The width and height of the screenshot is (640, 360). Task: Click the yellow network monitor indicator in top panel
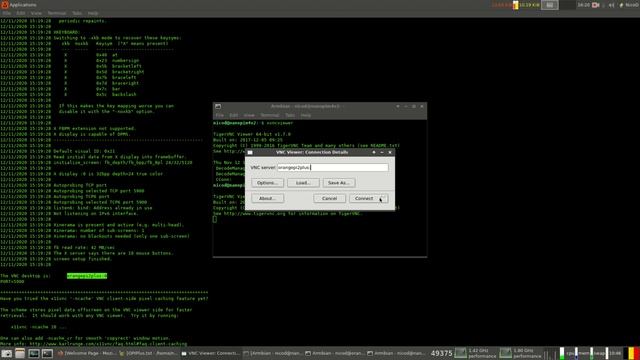point(516,5)
